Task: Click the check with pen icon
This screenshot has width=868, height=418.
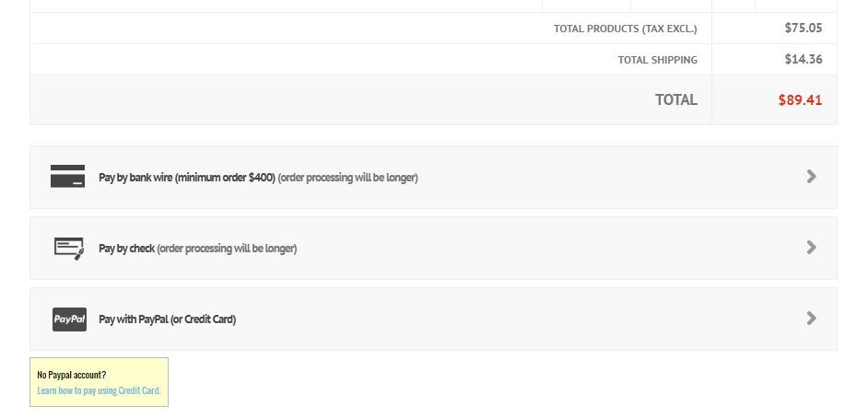Action: pos(69,249)
